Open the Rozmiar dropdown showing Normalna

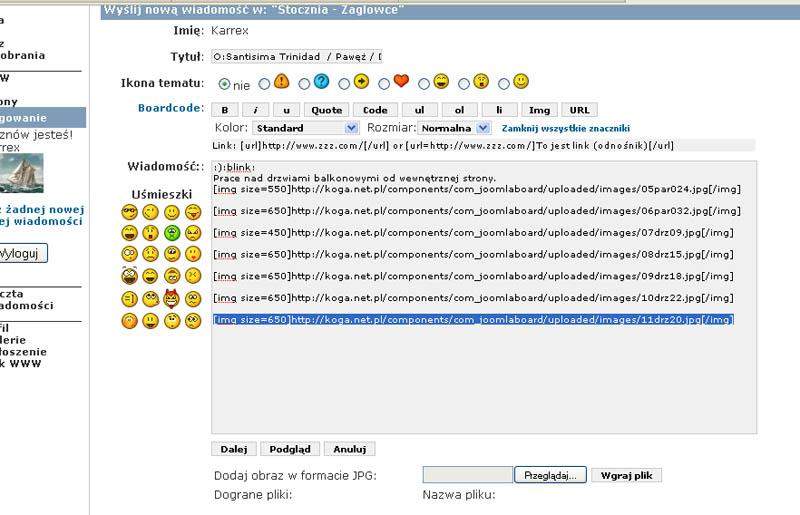pos(454,128)
